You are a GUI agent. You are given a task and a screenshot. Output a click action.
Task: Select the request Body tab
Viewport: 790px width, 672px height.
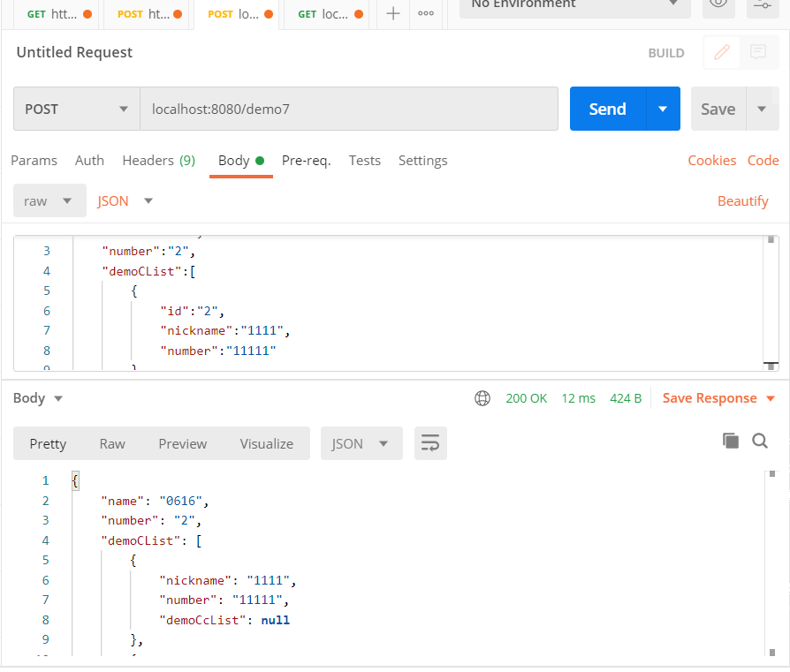241,161
